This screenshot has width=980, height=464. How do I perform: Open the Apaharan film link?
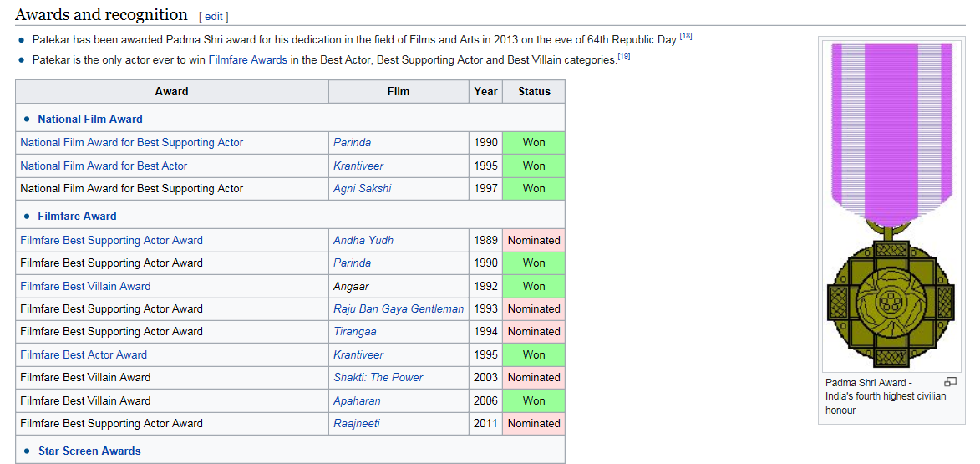click(357, 400)
